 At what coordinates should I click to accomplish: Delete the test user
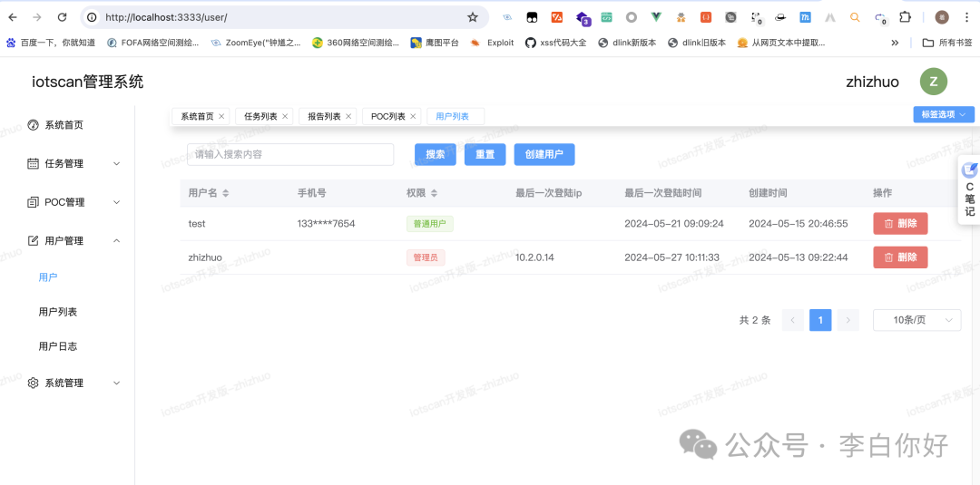pos(900,223)
